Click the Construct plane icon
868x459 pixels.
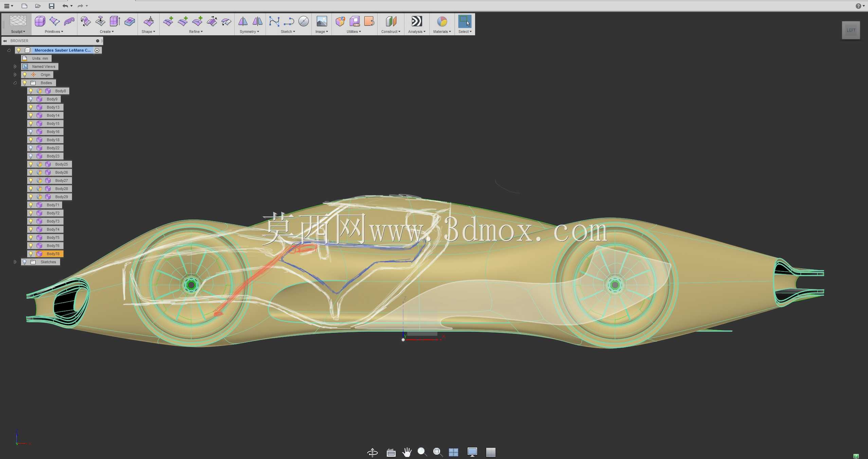click(391, 21)
